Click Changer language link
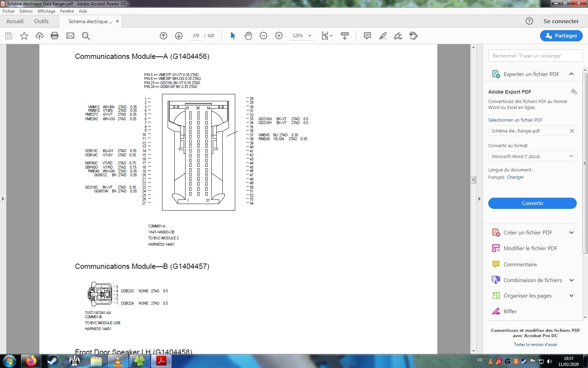Image resolution: width=588 pixels, height=368 pixels. tap(515, 177)
